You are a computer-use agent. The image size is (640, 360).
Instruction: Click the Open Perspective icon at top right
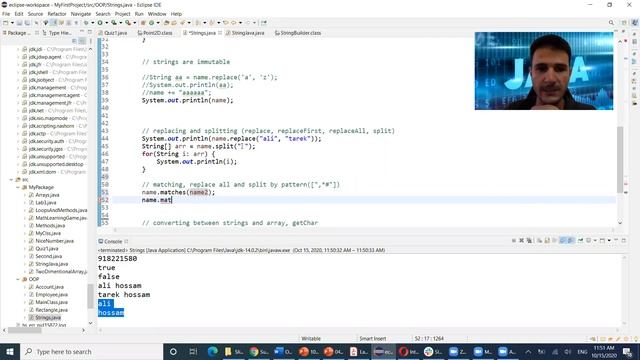(624, 23)
